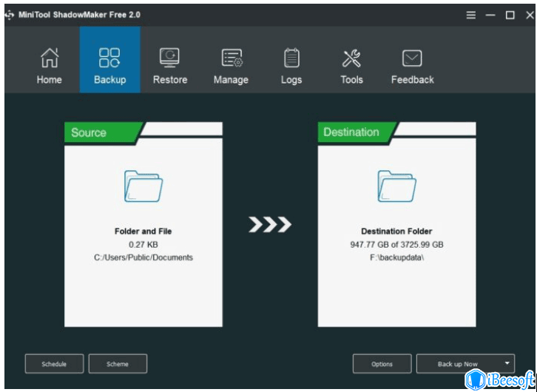Select the Source header label

tap(89, 132)
